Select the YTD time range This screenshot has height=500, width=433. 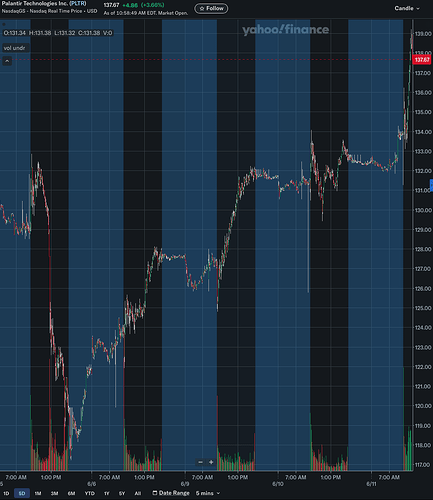tap(89, 493)
